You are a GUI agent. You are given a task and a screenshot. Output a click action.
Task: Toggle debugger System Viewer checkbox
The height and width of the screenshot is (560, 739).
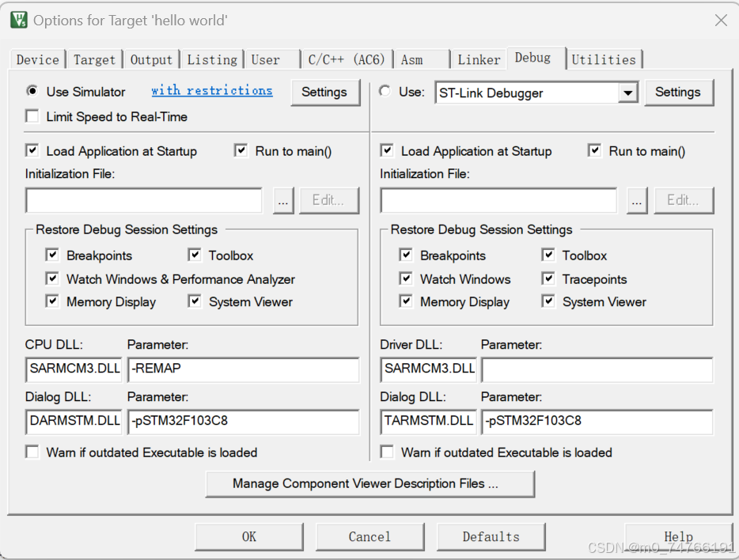pos(548,301)
